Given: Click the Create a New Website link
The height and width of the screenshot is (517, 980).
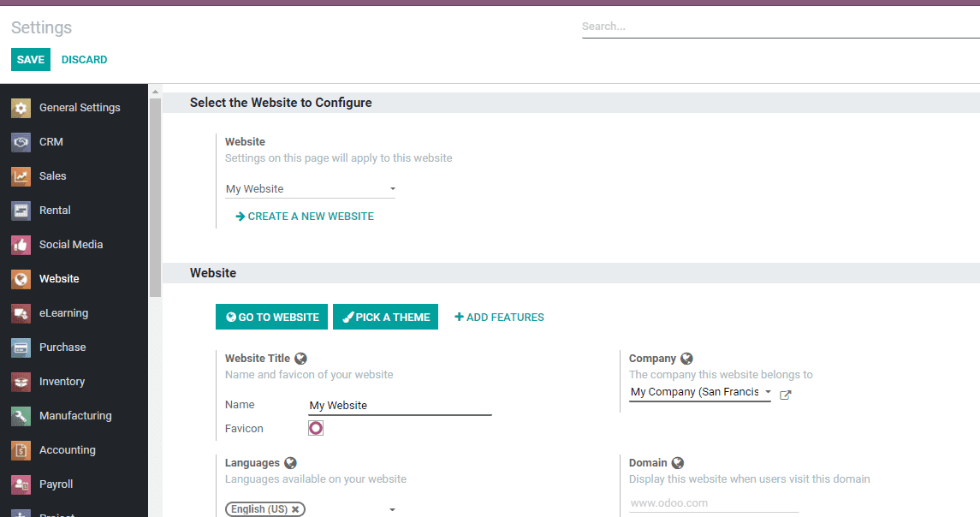Looking at the screenshot, I should [x=310, y=217].
